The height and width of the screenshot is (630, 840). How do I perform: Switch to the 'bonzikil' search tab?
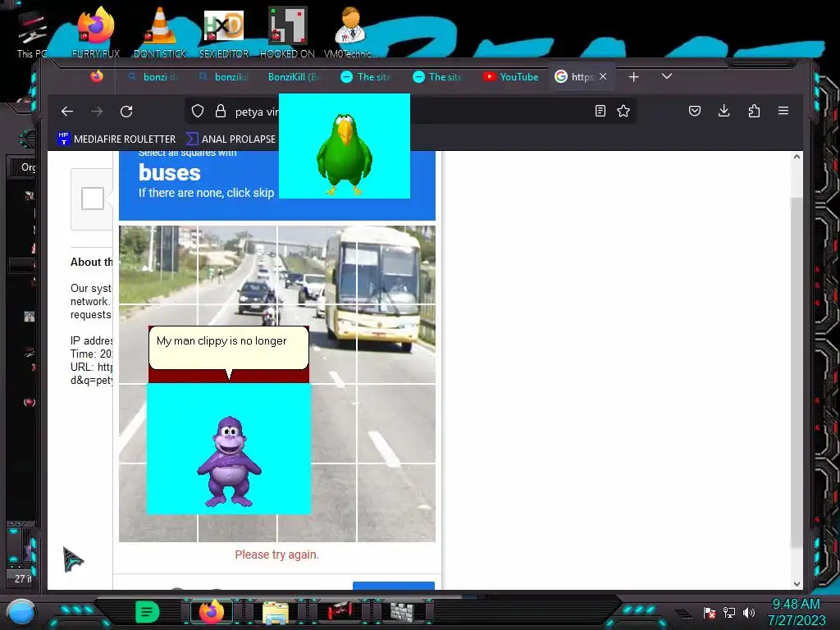[x=224, y=76]
